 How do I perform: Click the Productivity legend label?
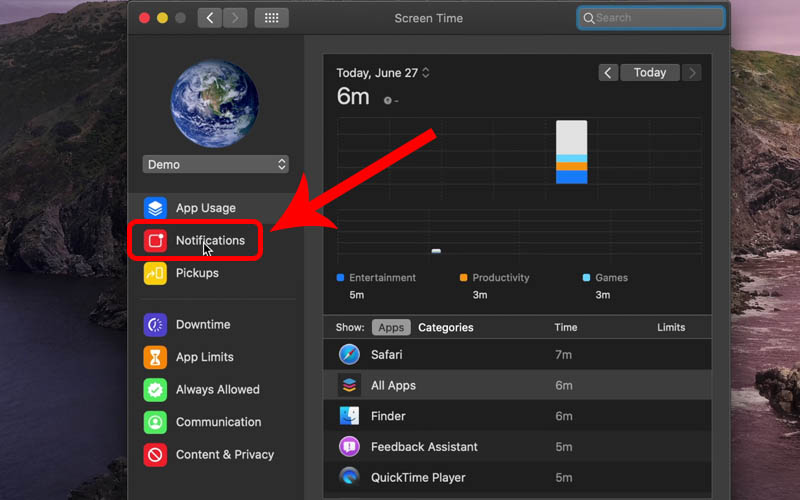click(501, 278)
